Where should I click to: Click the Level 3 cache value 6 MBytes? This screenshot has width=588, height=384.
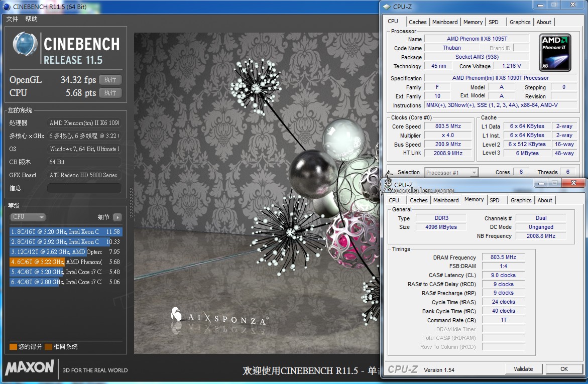(x=527, y=153)
